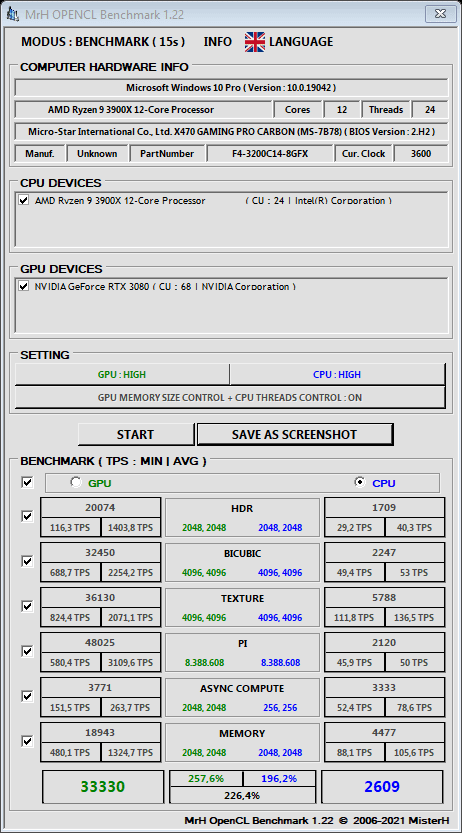Click the 256, 256 ASYNC COMPUTE CPU size

click(x=280, y=708)
